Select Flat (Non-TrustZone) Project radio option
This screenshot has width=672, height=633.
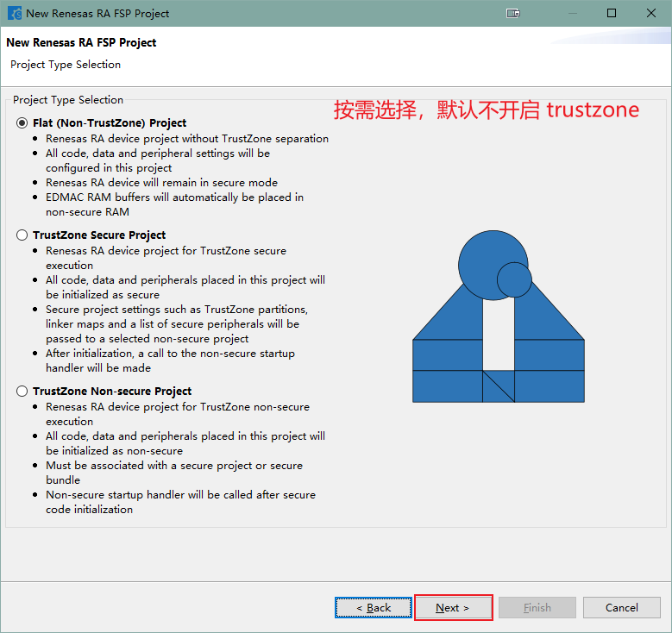[22, 122]
